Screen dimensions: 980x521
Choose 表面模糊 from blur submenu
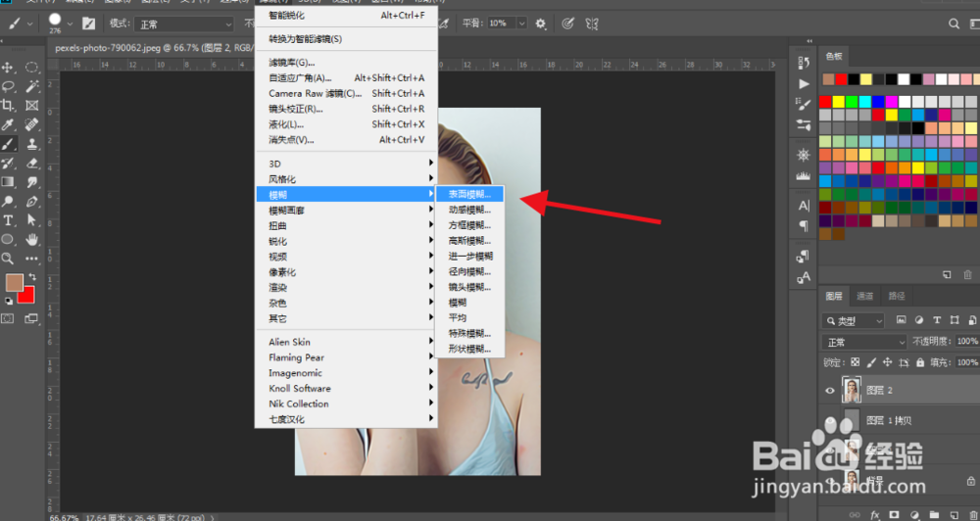pos(469,194)
